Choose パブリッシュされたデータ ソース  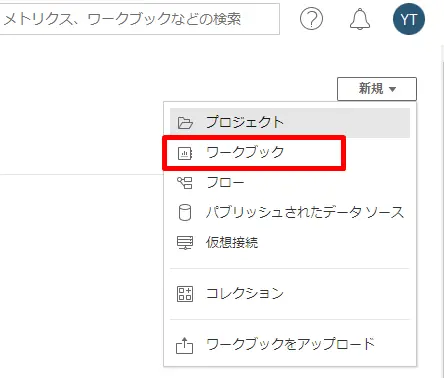(x=290, y=213)
